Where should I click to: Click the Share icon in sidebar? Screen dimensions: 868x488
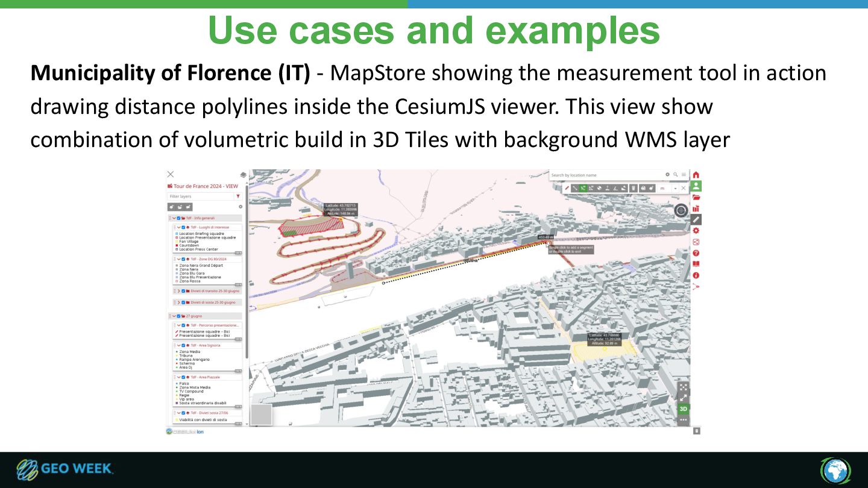696,242
